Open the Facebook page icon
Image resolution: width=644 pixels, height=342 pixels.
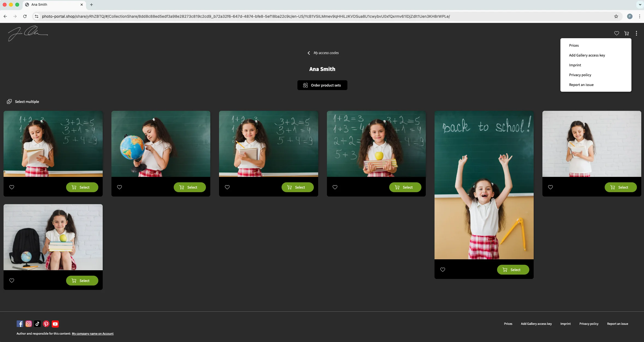click(x=20, y=324)
